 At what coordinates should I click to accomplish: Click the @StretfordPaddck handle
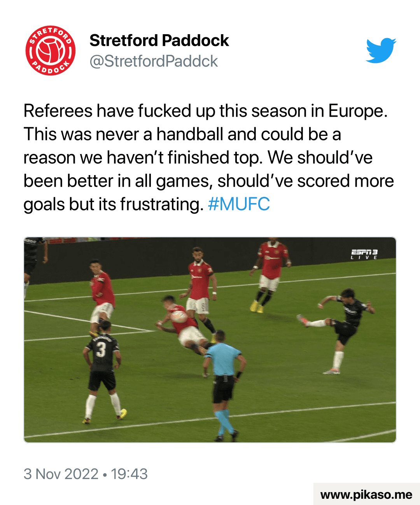154,61
